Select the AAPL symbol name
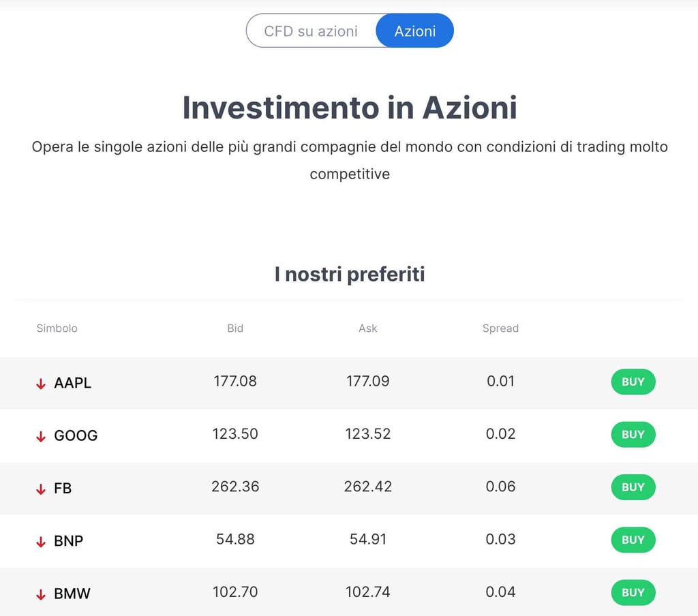The height and width of the screenshot is (616, 698). click(x=73, y=383)
